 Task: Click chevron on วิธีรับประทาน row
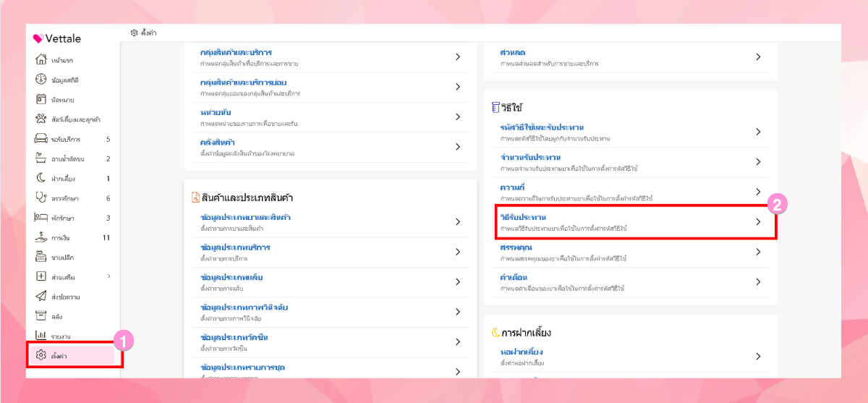tap(758, 221)
